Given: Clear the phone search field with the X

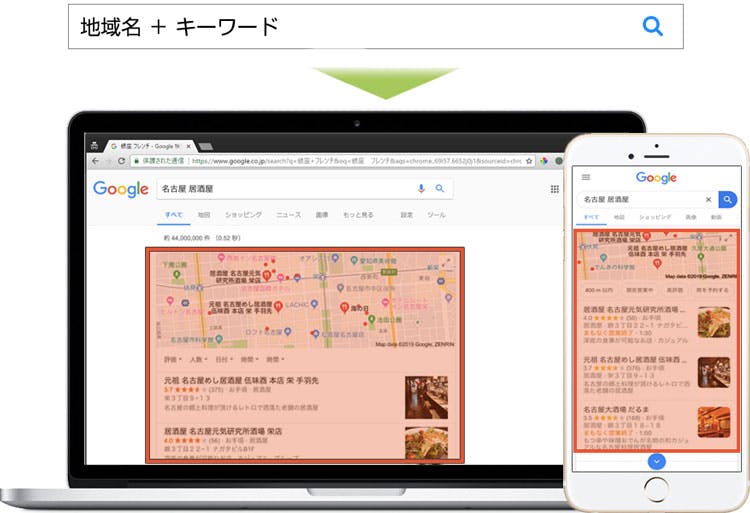Looking at the screenshot, I should (708, 199).
